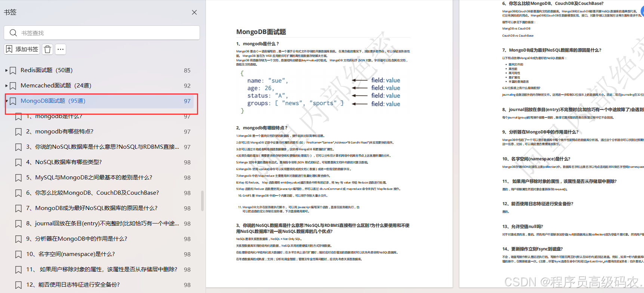
Task: Click bookmark icon beside Redis面试题
Action: coord(13,70)
